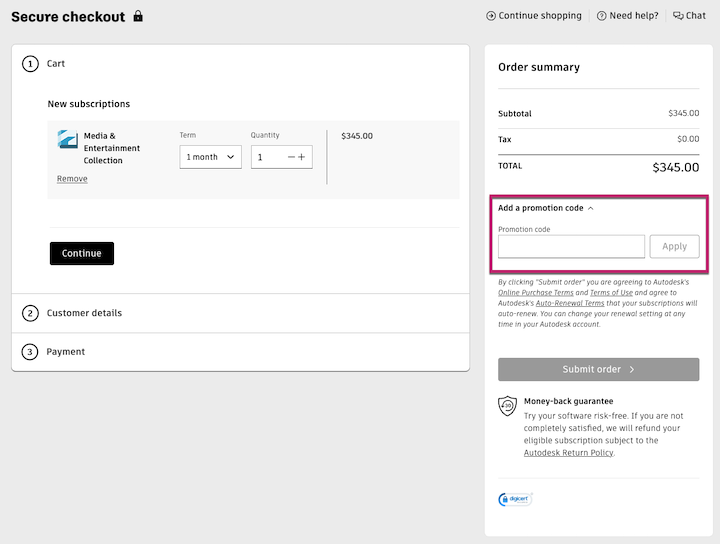Click the money-back guarantee shield icon
This screenshot has height=544, width=720.
(x=508, y=406)
